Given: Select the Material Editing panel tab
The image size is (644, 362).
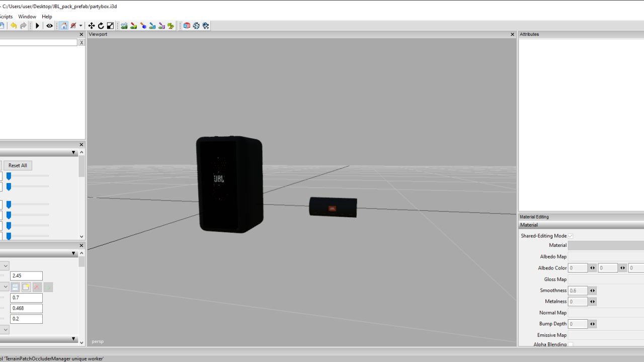Looking at the screenshot, I should click(534, 217).
